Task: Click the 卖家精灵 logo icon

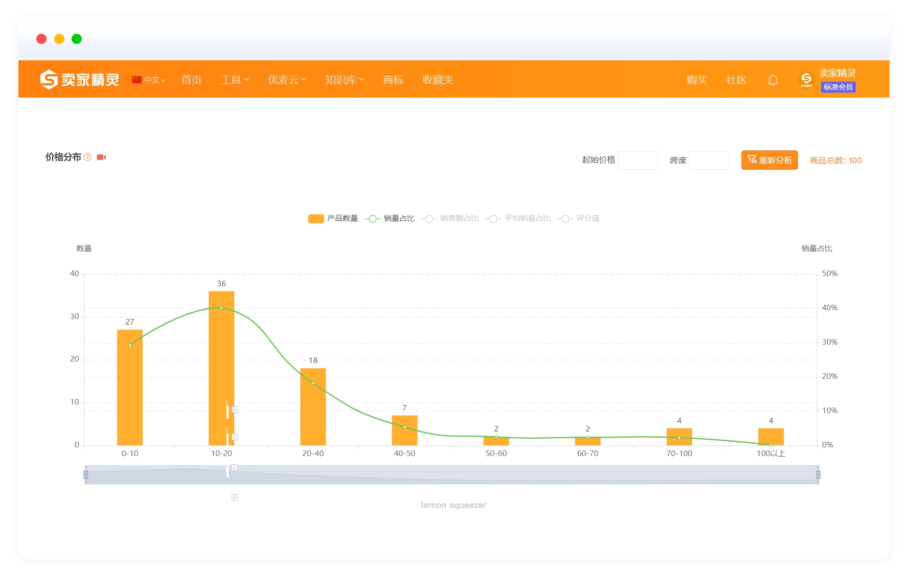Action: [49, 79]
